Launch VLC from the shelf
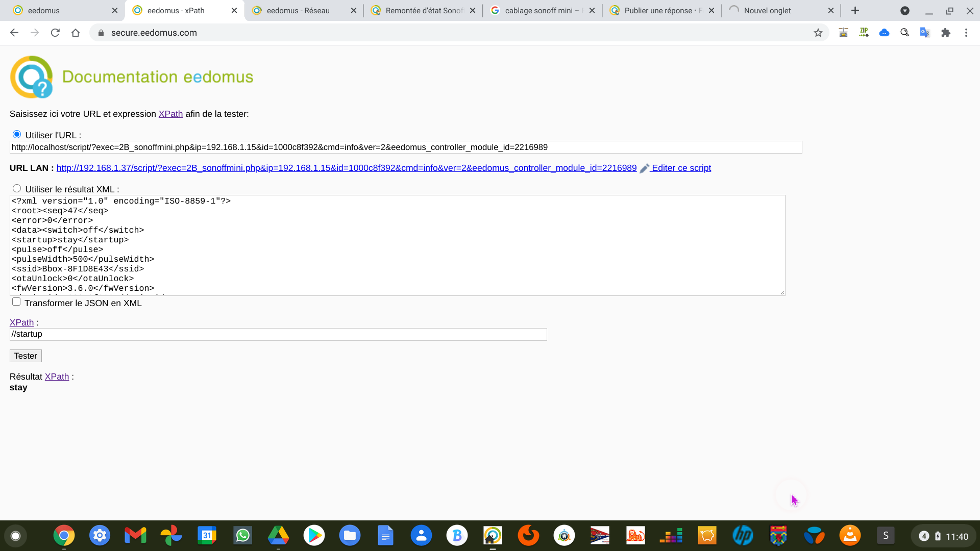This screenshot has height=551, width=980. point(850,536)
